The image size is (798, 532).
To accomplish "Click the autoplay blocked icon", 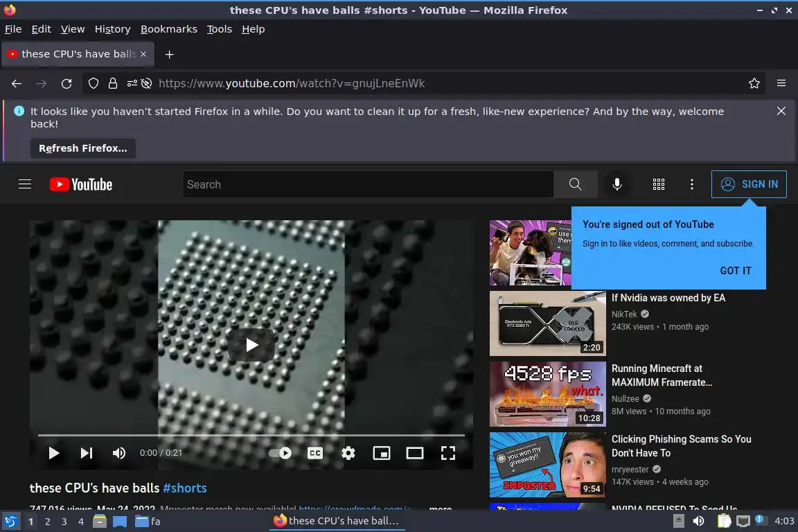I will tap(146, 84).
